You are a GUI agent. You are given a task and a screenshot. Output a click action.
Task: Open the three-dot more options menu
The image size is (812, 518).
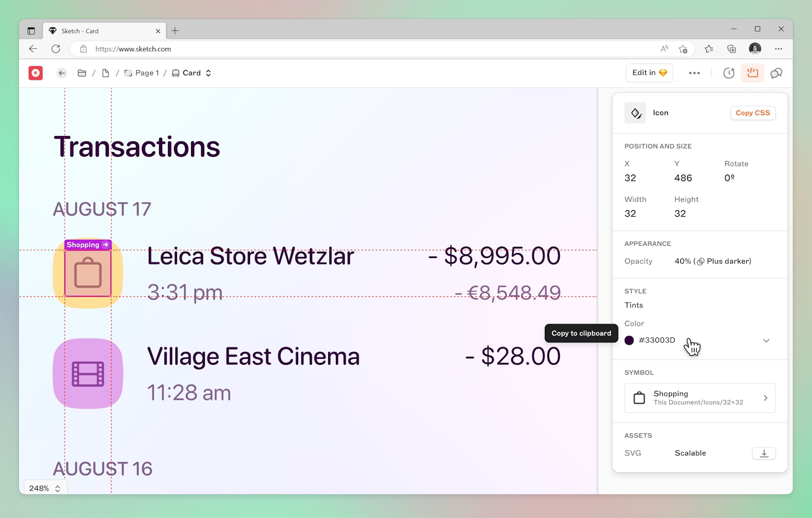pyautogui.click(x=694, y=73)
